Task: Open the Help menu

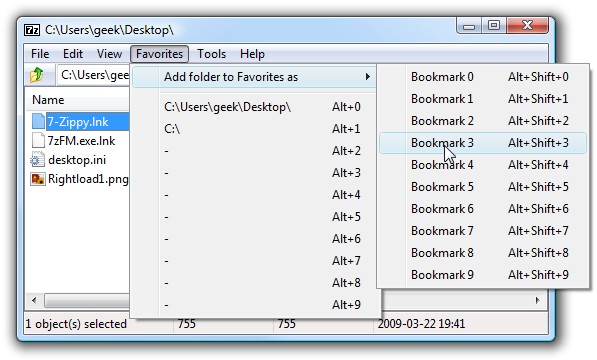Action: coord(252,54)
